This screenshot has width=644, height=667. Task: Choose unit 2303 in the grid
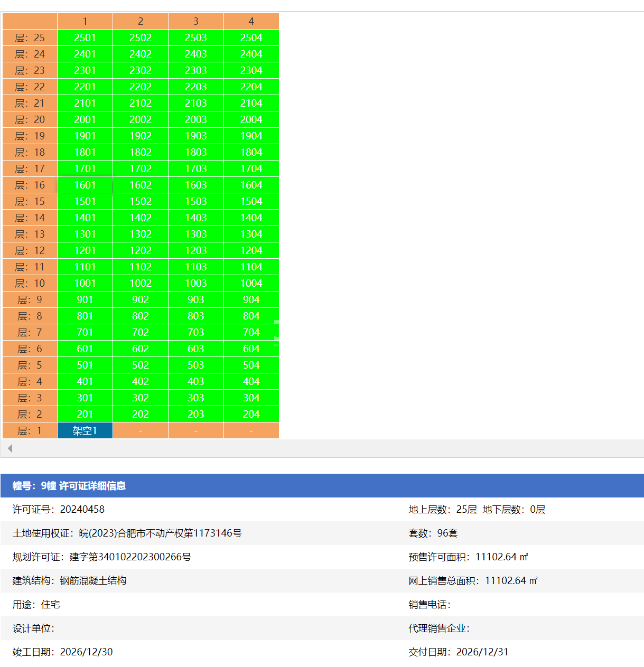coord(196,70)
